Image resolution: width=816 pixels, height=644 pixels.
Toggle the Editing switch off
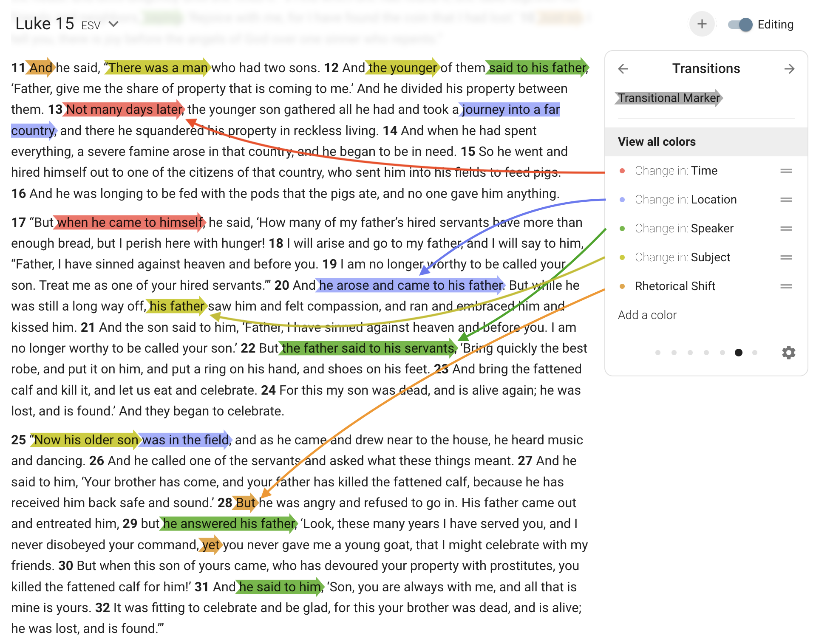[x=740, y=25]
